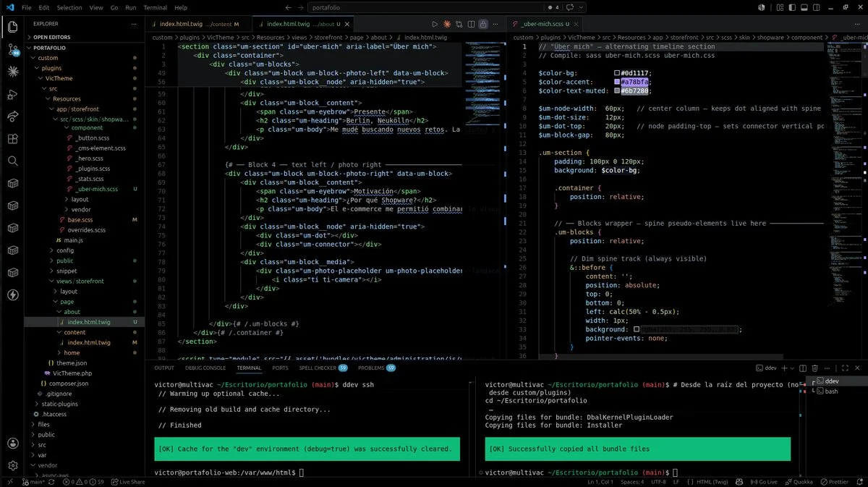Open the File menu

point(27,7)
